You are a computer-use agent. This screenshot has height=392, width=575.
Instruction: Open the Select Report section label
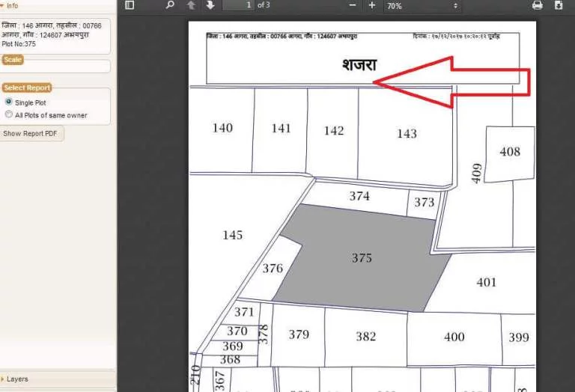(x=27, y=88)
